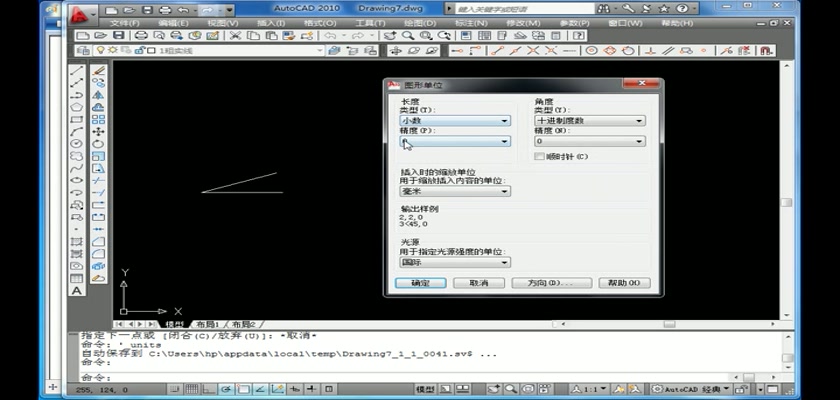Click the Pan icon on the status bar
Screen dimensions: 840x400
(x=493, y=389)
